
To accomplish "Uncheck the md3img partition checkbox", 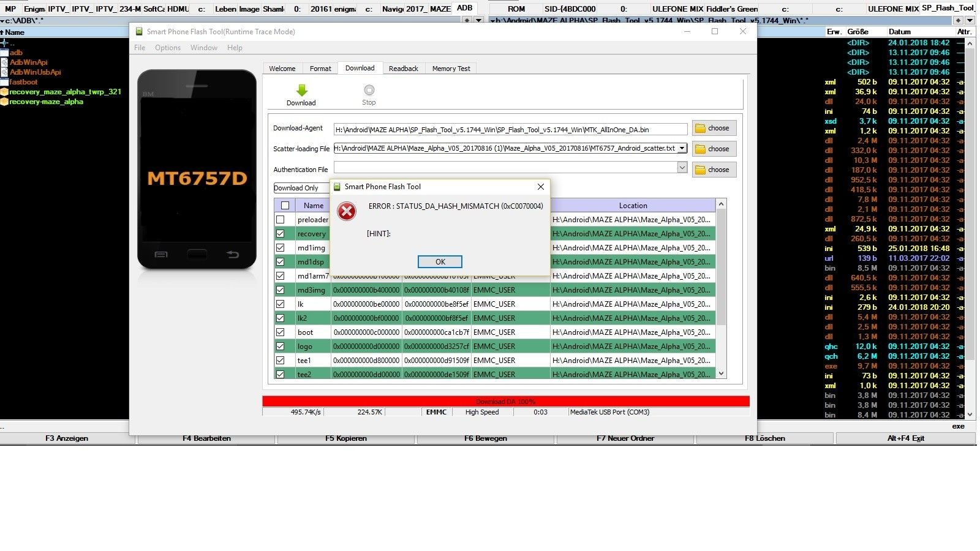I will 281,290.
